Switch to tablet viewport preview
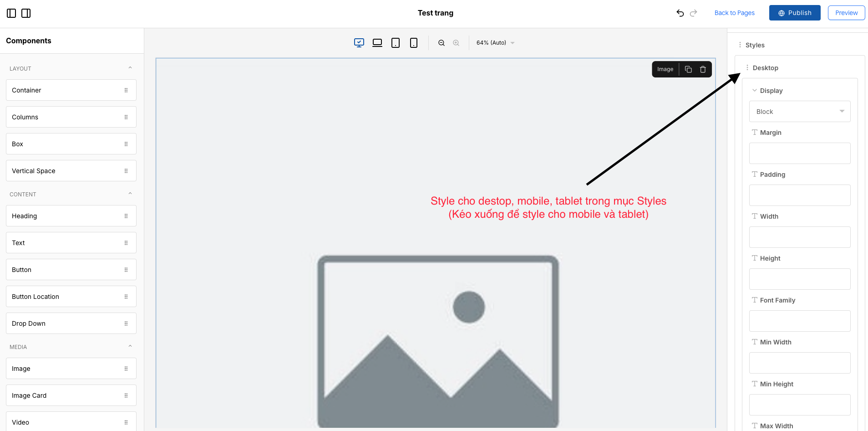This screenshot has height=431, width=868. pyautogui.click(x=396, y=43)
